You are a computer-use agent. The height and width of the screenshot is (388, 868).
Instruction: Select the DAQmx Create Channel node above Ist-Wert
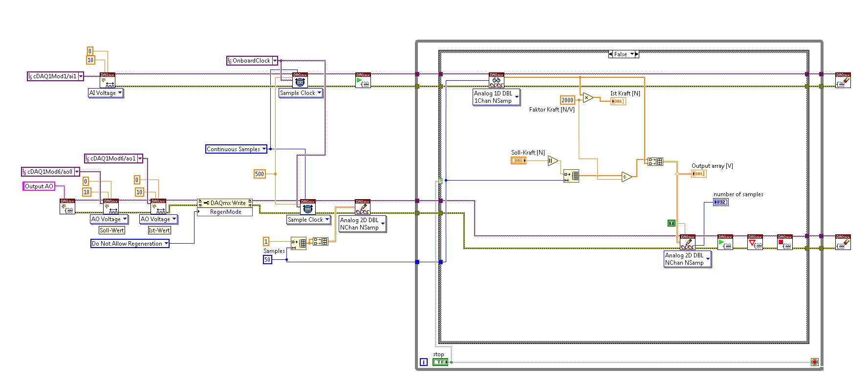[x=158, y=206]
